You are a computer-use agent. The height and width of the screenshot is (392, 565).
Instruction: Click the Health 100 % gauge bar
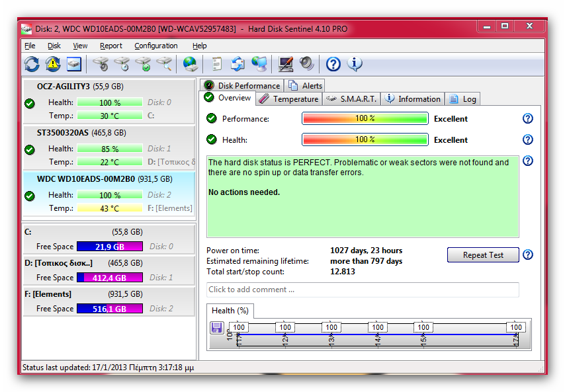365,139
